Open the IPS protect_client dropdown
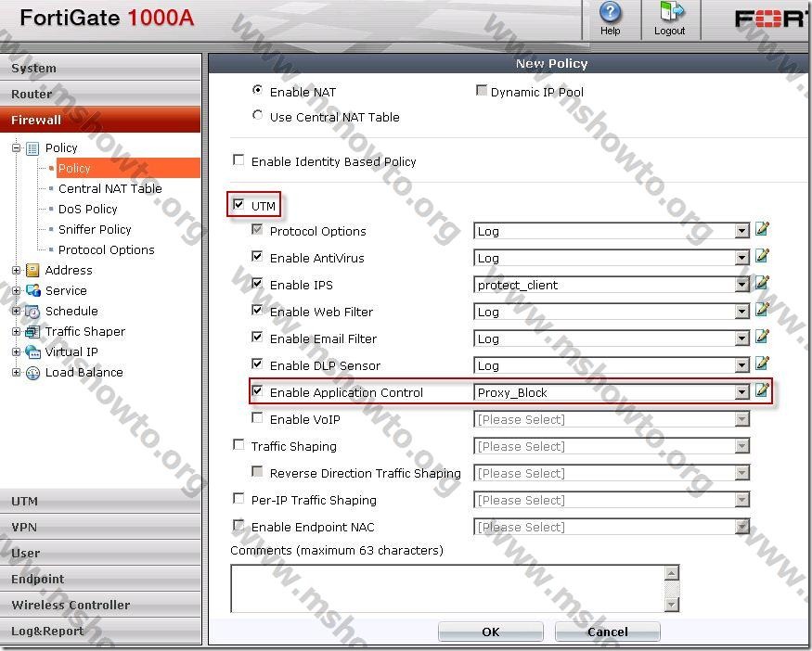The height and width of the screenshot is (651, 812). pyautogui.click(x=612, y=285)
